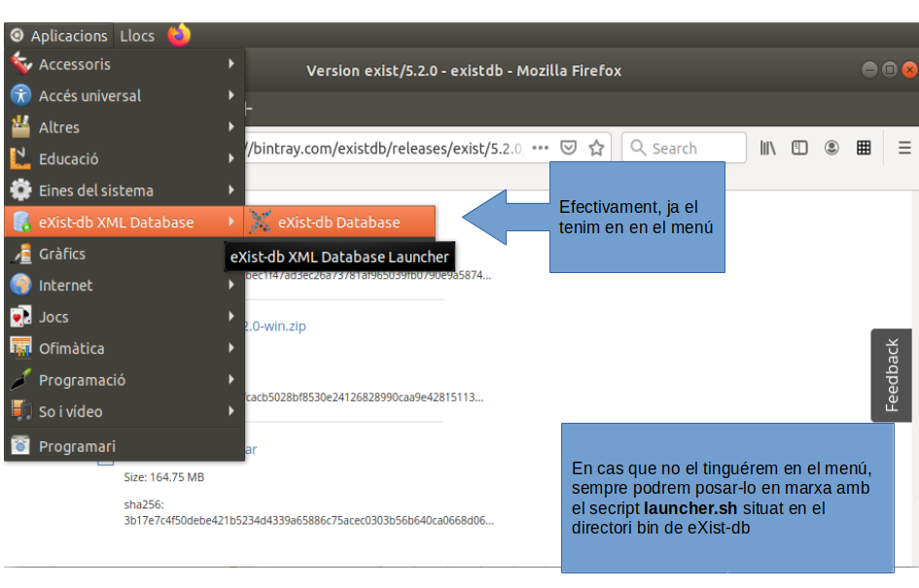Select eXist-db XML Database menu entry
This screenshot has height=588, width=919.
pyautogui.click(x=124, y=222)
